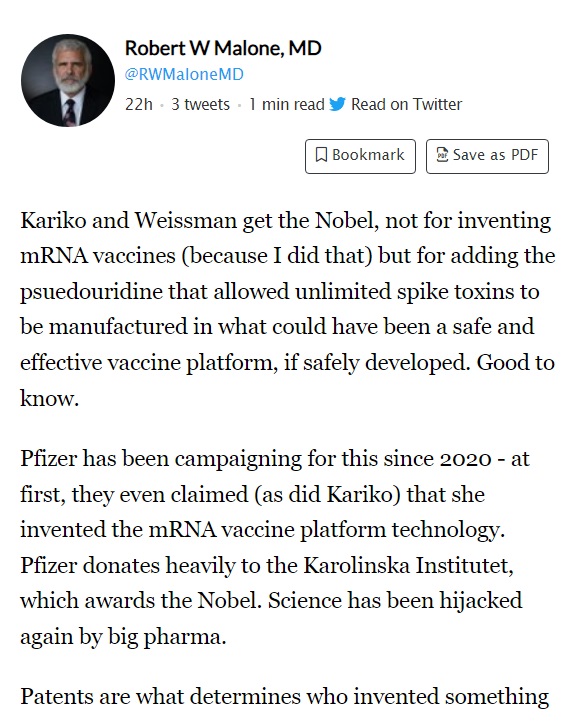This screenshot has height=722, width=588.
Task: Click the 3 tweets count
Action: (200, 105)
